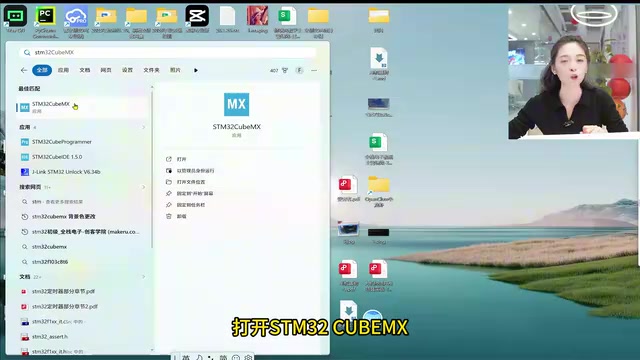Click the large MX app icon in preview
Screen dimensions: 640x360
coord(236,104)
